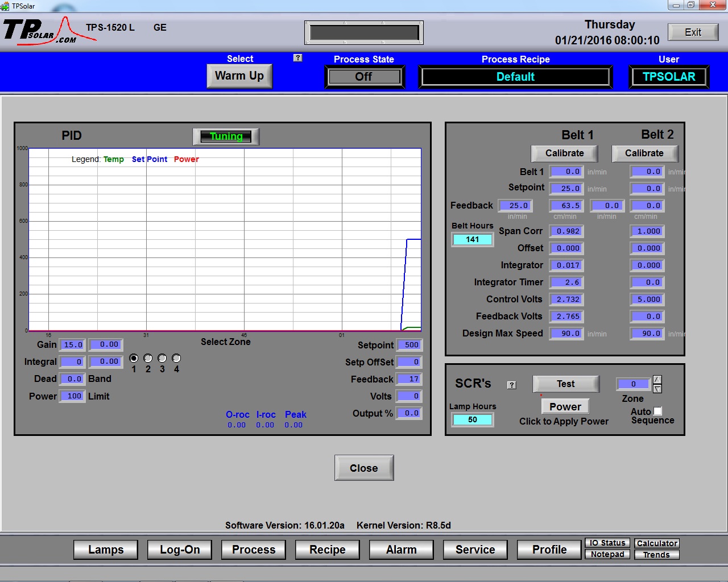Select zone 2 radio button
The width and height of the screenshot is (728, 582).
pos(148,358)
